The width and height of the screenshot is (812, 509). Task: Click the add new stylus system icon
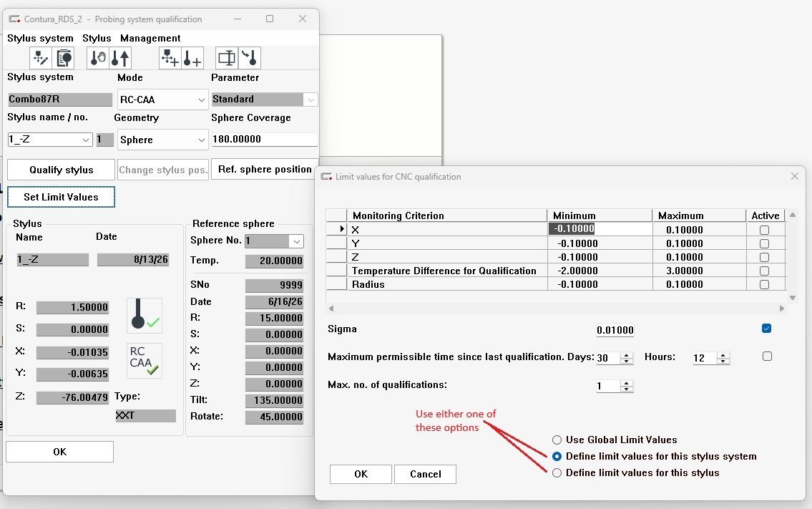(170, 58)
